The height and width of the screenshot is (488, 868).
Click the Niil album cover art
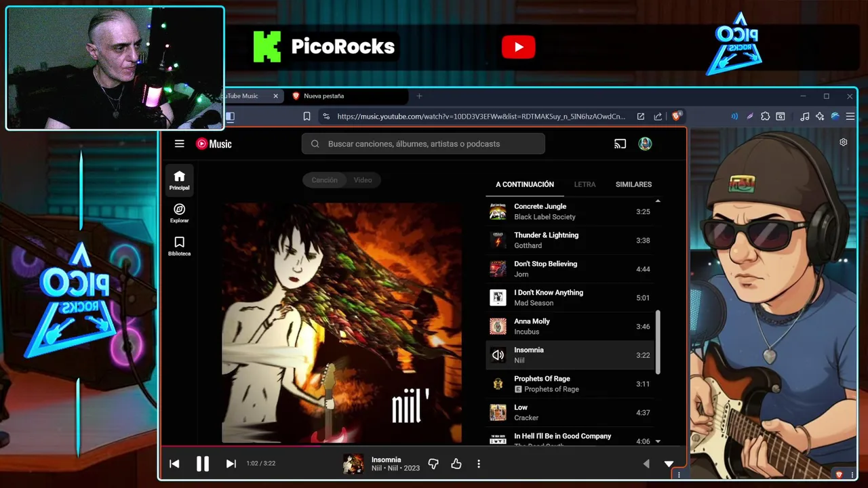342,323
